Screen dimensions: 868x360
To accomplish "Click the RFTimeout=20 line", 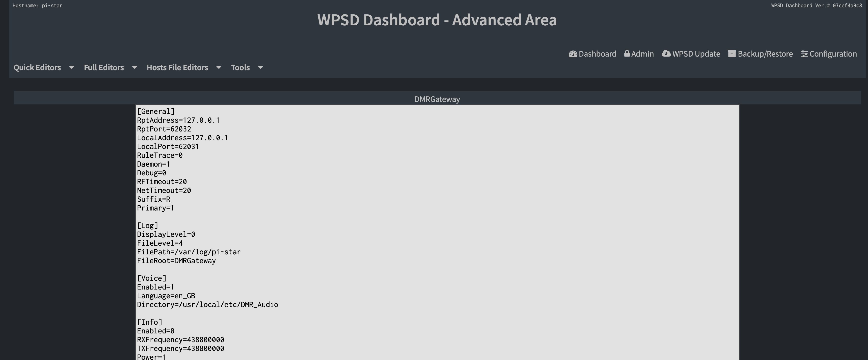I will pos(162,181).
